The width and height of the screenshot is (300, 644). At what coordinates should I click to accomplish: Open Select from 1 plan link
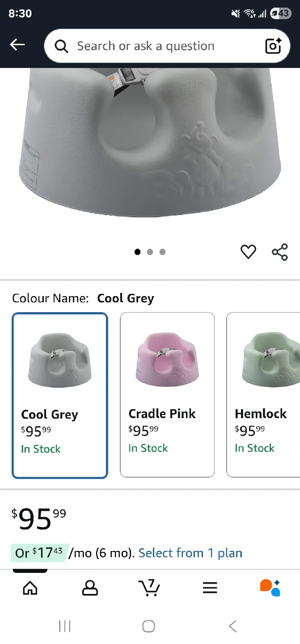pyautogui.click(x=190, y=553)
